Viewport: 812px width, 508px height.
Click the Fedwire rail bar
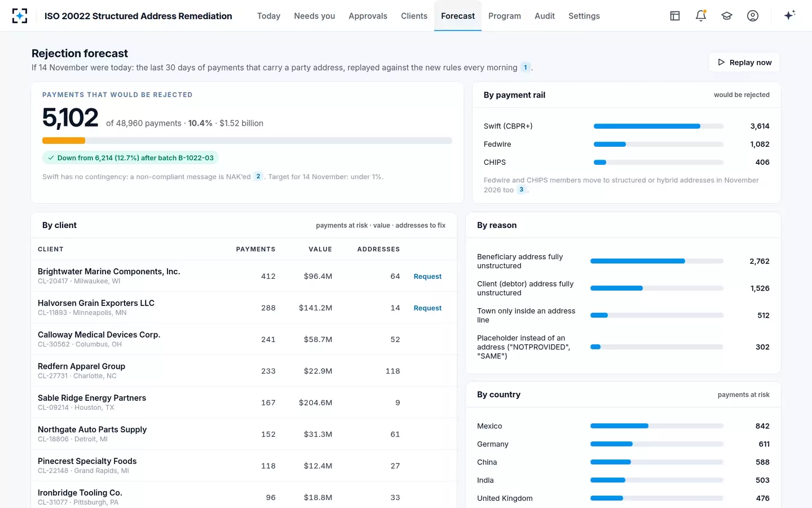coord(659,144)
